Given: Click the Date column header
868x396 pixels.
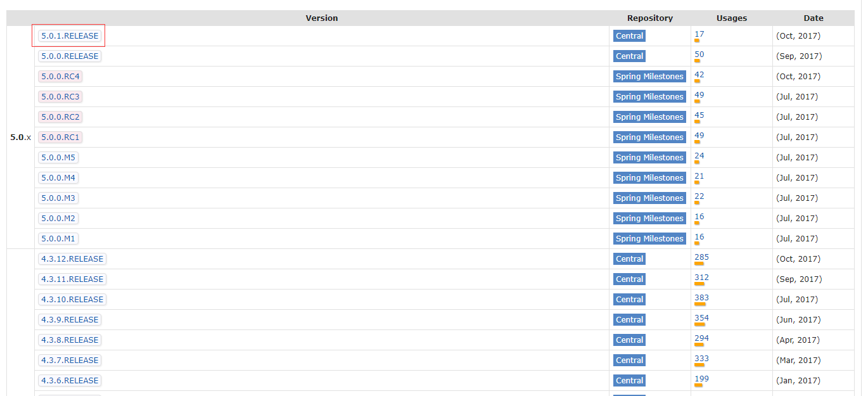Looking at the screenshot, I should tap(814, 18).
